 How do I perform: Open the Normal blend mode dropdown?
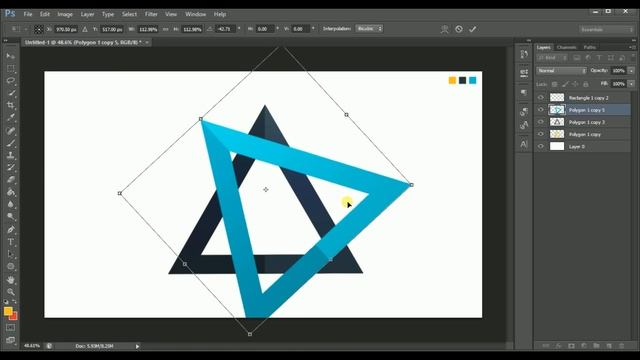[x=561, y=71]
